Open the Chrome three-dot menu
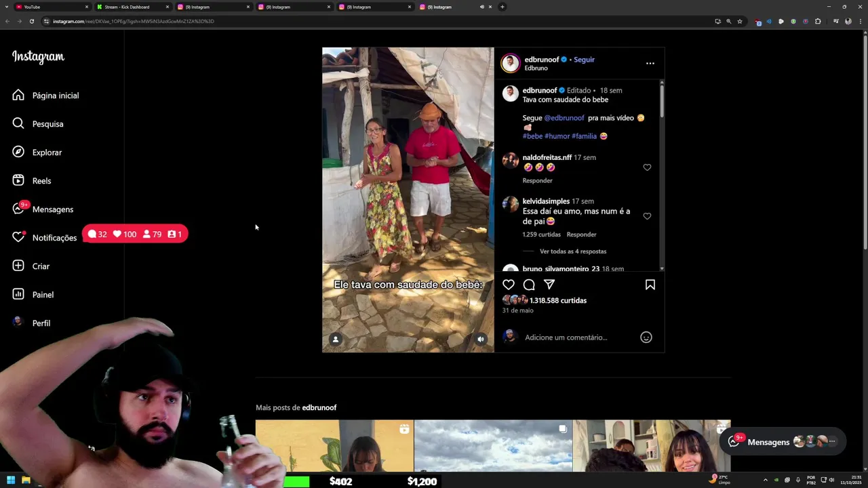This screenshot has height=488, width=868. pos(861,21)
